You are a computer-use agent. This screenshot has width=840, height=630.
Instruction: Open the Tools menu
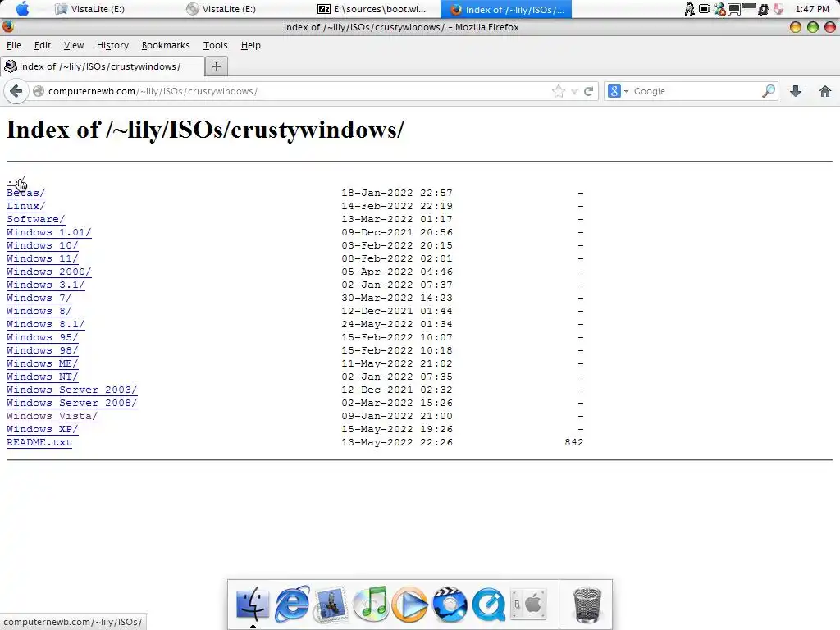[x=216, y=46]
